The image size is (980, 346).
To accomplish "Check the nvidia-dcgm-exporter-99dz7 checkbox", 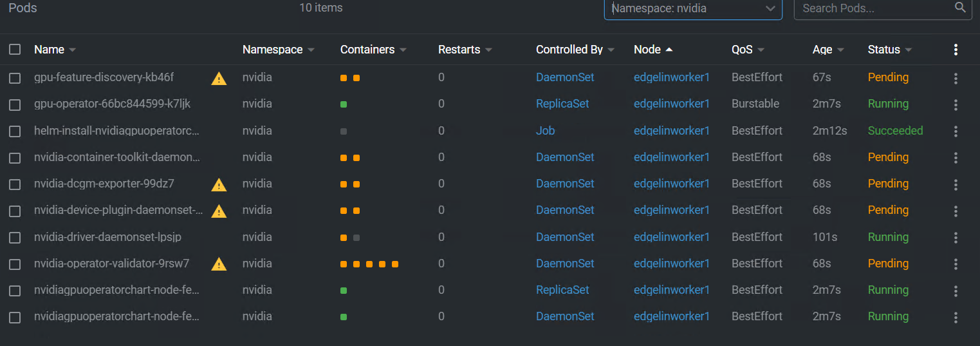I will coord(15,184).
